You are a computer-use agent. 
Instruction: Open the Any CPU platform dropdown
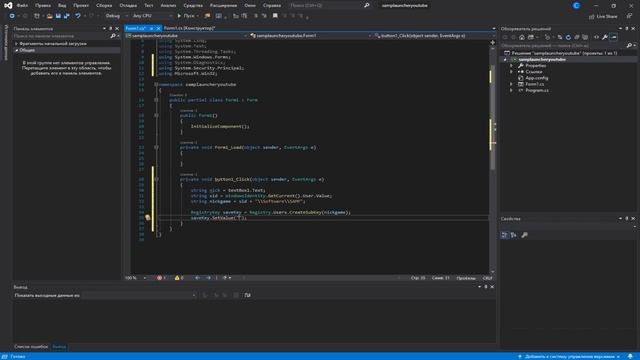click(x=152, y=16)
